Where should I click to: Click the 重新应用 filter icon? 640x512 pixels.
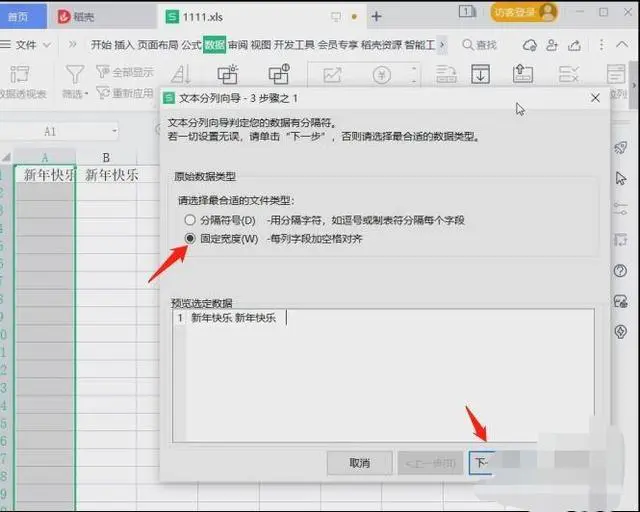click(x=103, y=93)
